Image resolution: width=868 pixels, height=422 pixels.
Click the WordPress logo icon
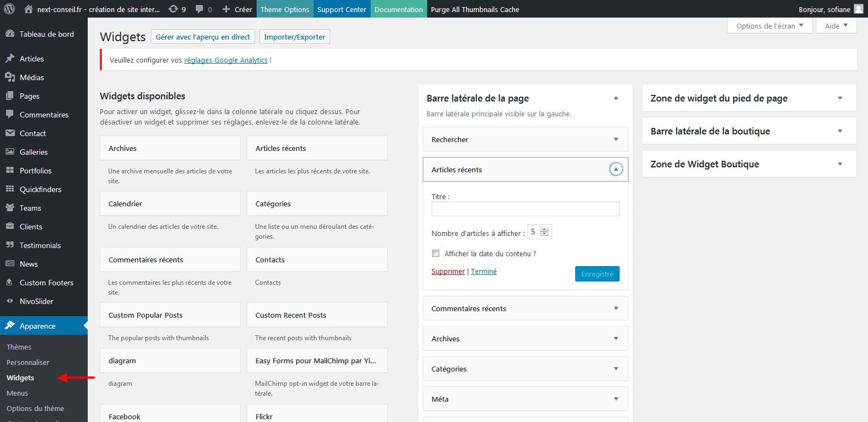[x=9, y=9]
